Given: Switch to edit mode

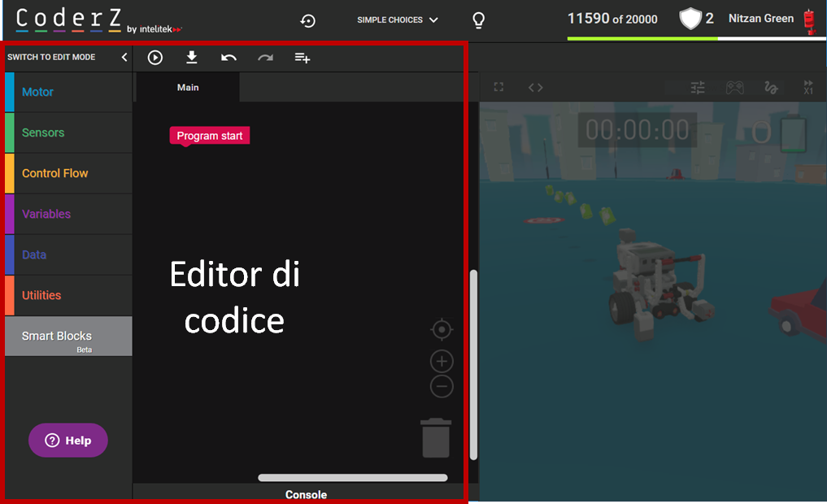Looking at the screenshot, I should click(51, 57).
